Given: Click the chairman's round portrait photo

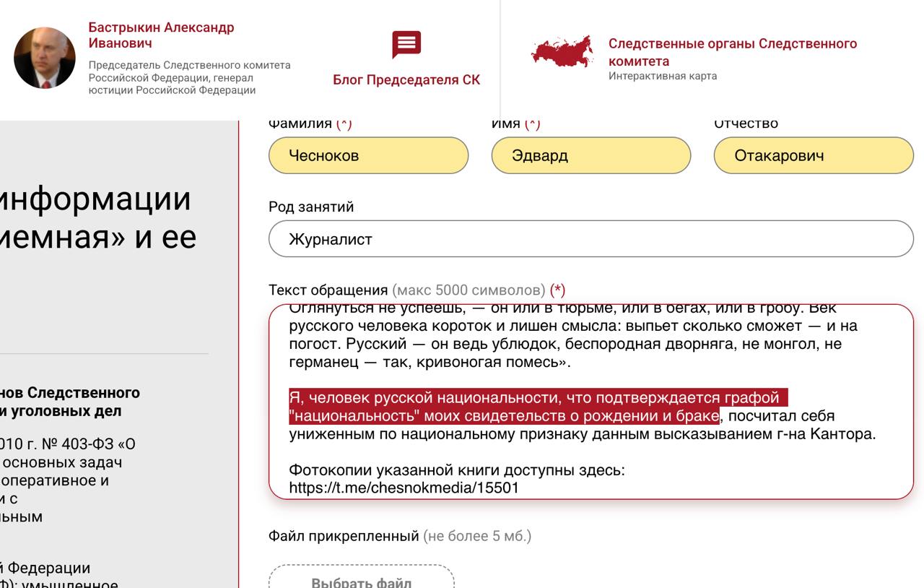Looking at the screenshot, I should (x=45, y=58).
